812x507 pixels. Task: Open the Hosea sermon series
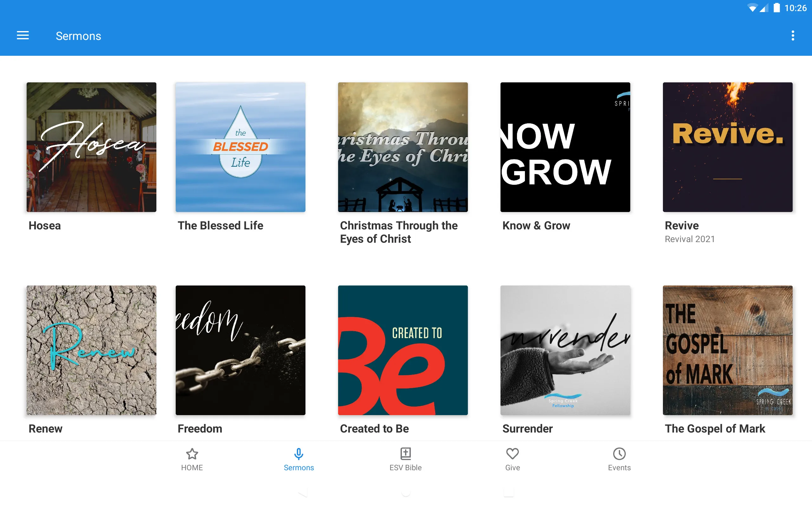tap(91, 147)
